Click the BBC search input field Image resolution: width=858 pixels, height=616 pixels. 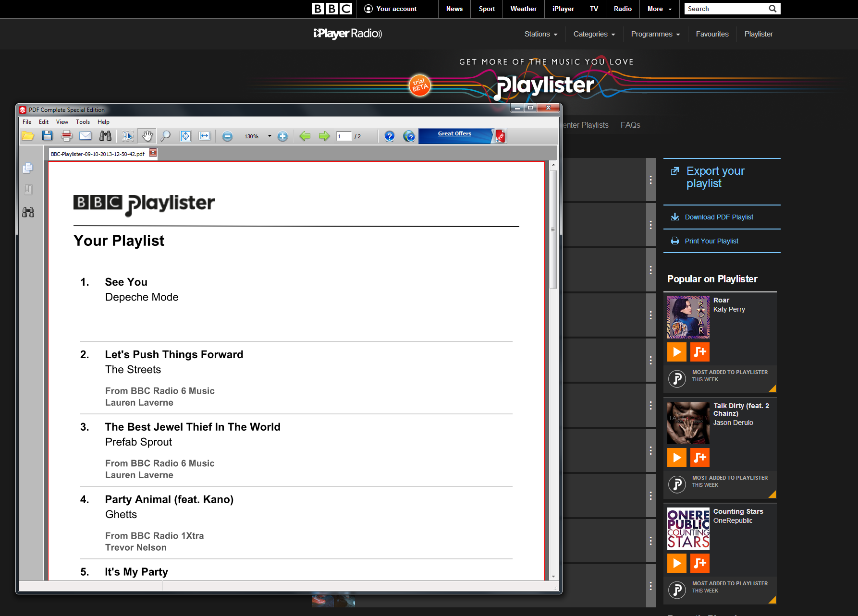coord(725,9)
